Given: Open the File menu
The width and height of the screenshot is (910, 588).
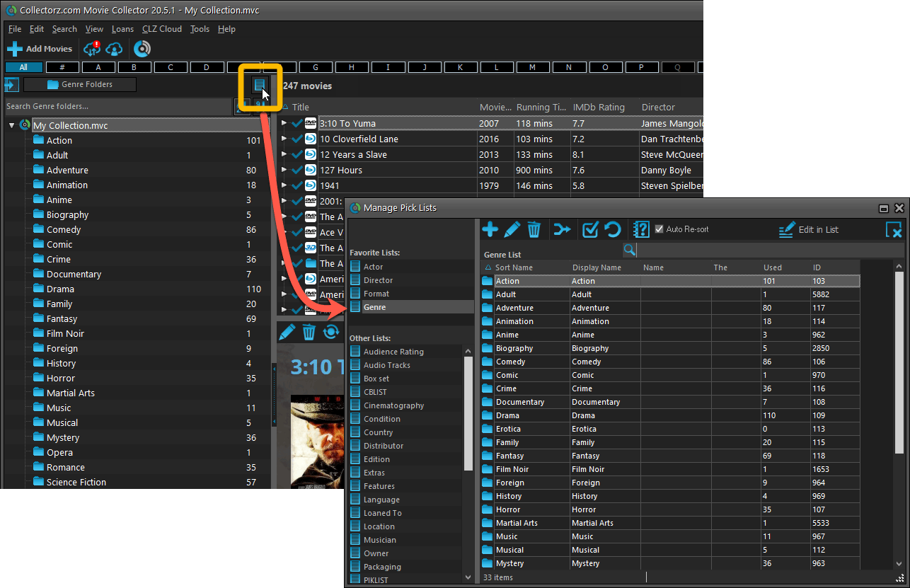Looking at the screenshot, I should [14, 29].
